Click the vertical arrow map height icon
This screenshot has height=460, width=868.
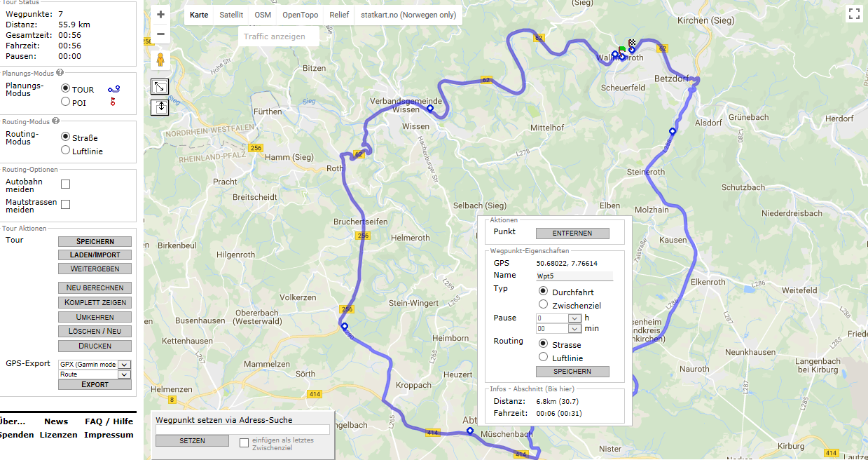tap(160, 107)
